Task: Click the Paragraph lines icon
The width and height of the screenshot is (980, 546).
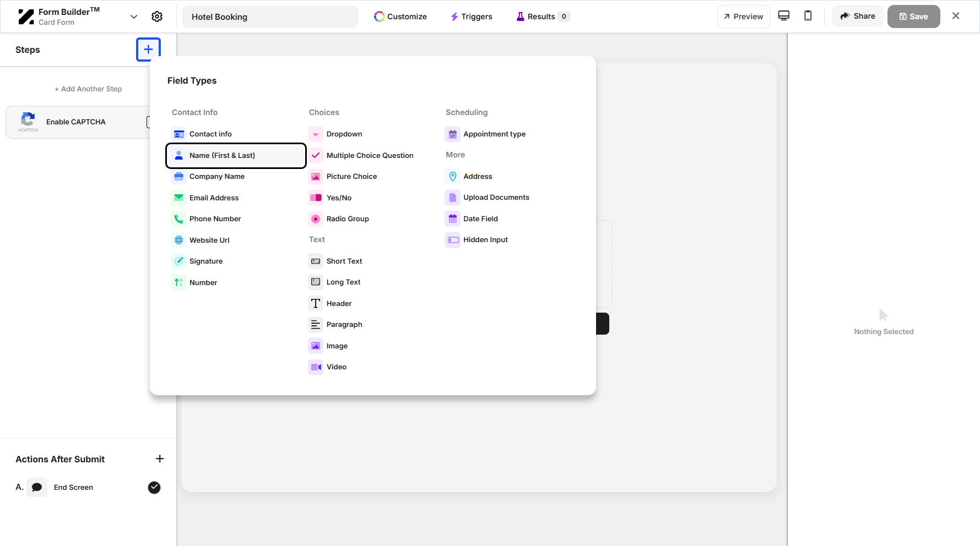Action: pos(316,324)
